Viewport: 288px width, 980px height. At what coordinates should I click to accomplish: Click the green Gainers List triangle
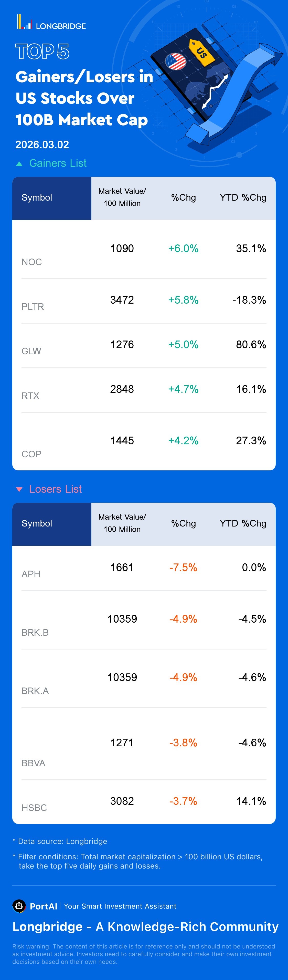click(x=19, y=164)
